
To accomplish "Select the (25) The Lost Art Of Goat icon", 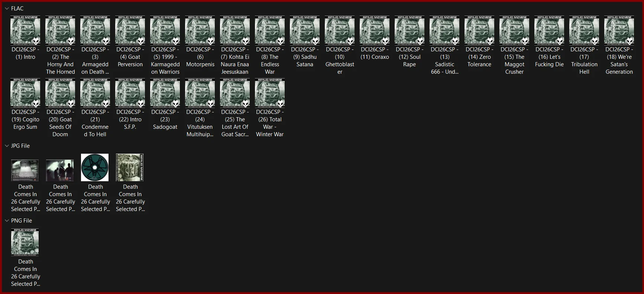I will pyautogui.click(x=235, y=93).
